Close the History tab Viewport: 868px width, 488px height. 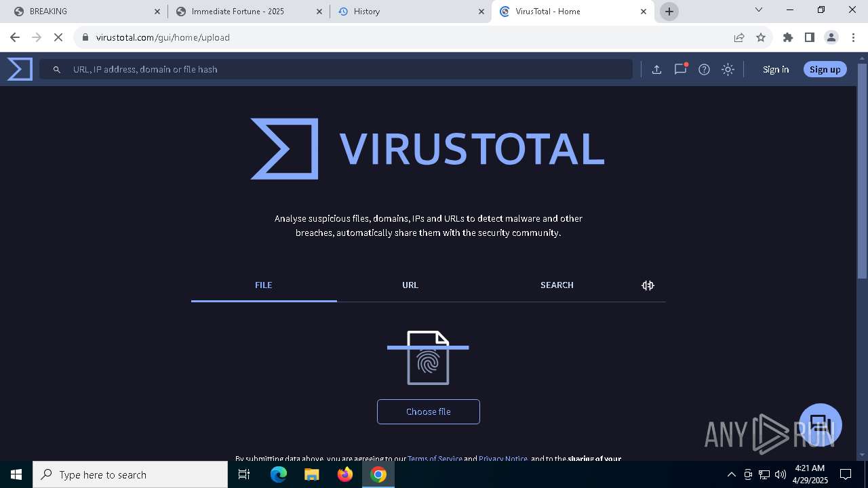coord(481,12)
